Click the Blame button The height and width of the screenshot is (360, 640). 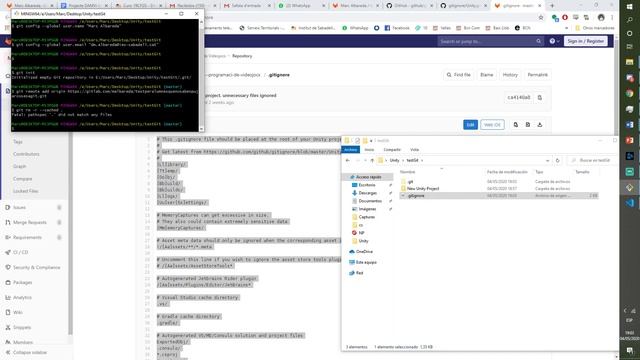pyautogui.click(x=487, y=75)
